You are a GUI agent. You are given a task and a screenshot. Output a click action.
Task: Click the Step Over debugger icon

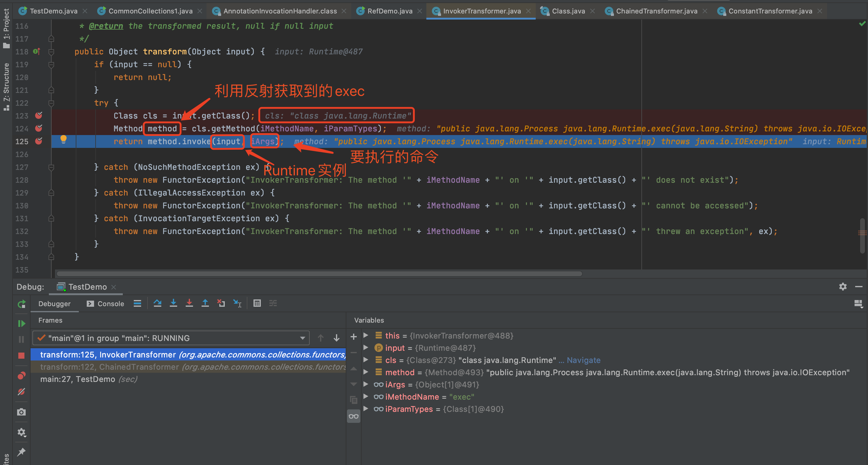tap(157, 303)
